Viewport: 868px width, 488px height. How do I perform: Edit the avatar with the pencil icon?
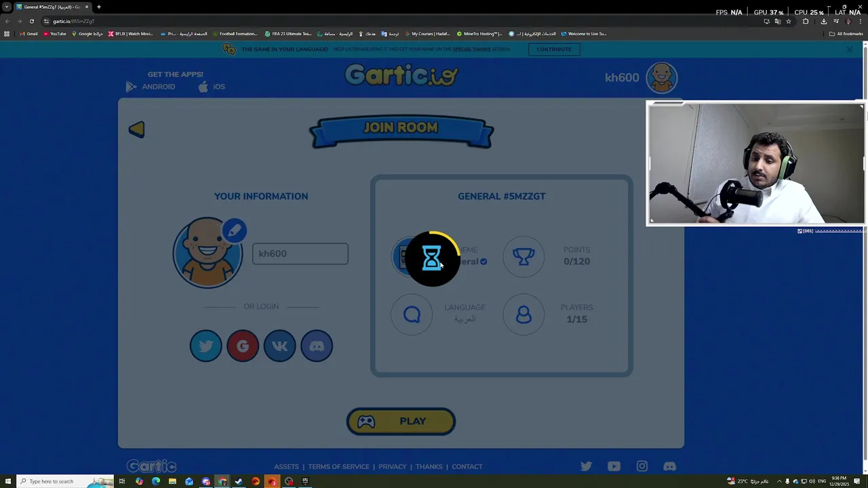[x=234, y=230]
